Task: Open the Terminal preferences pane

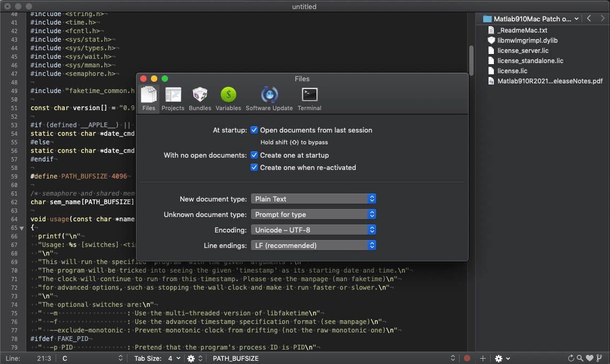Action: (309, 99)
